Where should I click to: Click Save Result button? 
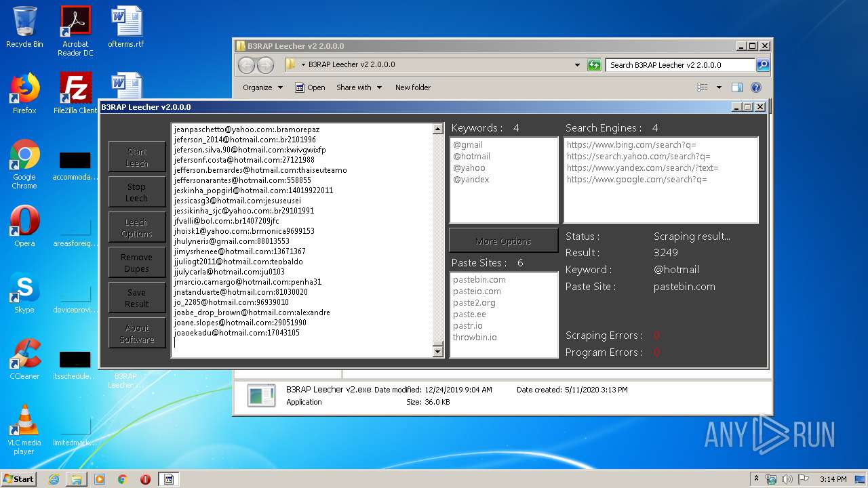(137, 298)
